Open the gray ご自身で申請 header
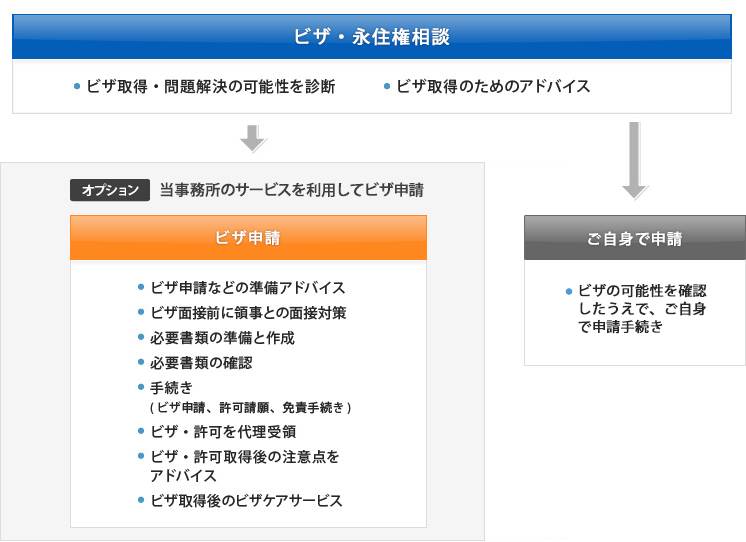 click(635, 240)
